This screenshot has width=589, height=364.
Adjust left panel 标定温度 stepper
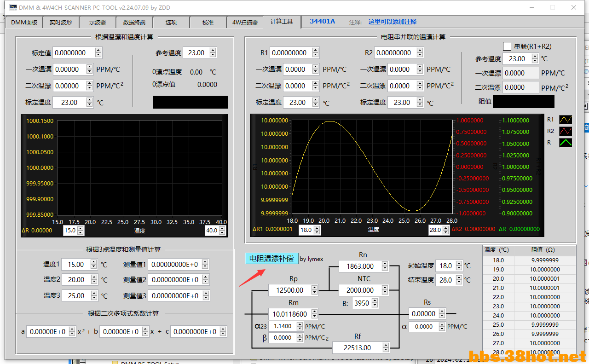[x=90, y=103]
